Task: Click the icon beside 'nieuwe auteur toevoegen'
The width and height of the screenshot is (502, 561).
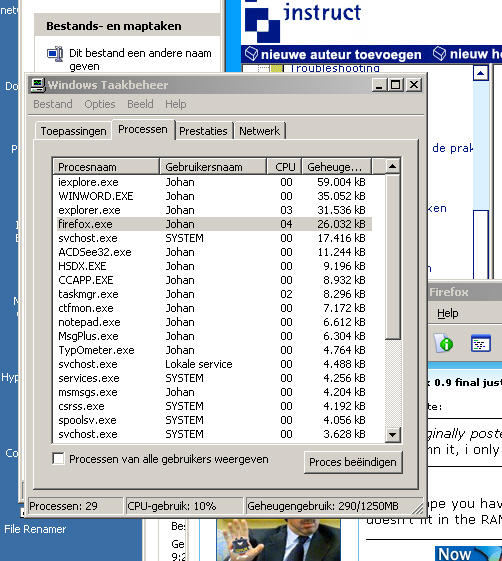Action: click(251, 54)
